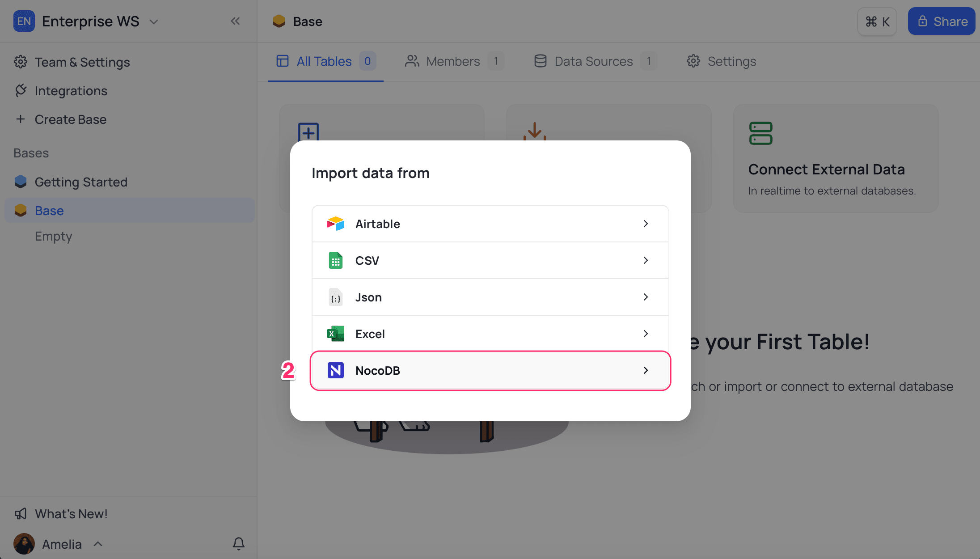Click the Json import icon
980x559 pixels.
pyautogui.click(x=335, y=297)
